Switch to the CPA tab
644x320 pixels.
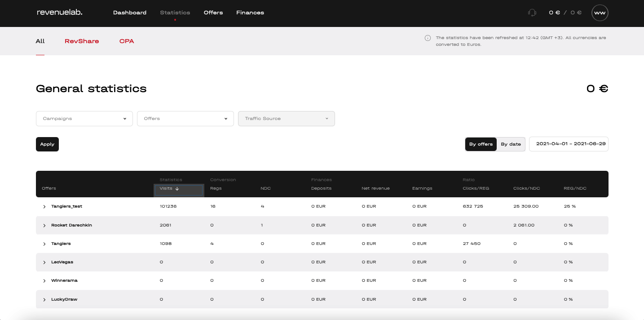pyautogui.click(x=127, y=41)
